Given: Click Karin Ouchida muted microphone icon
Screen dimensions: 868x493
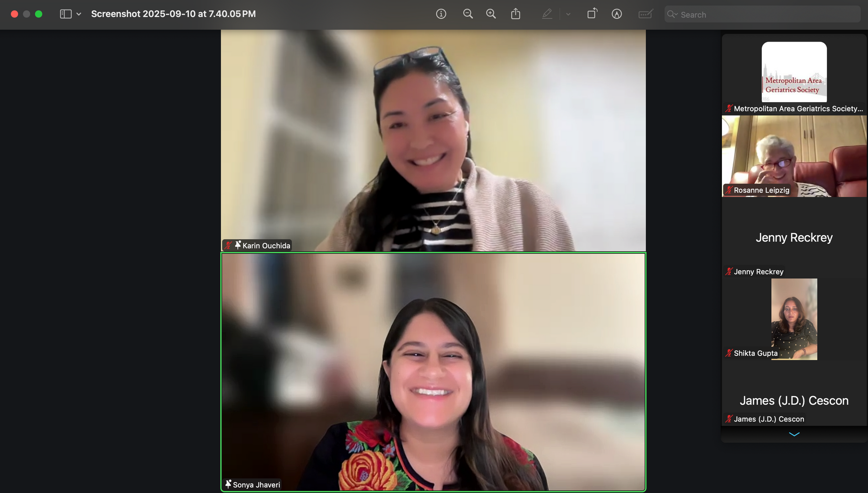Looking at the screenshot, I should pos(228,246).
